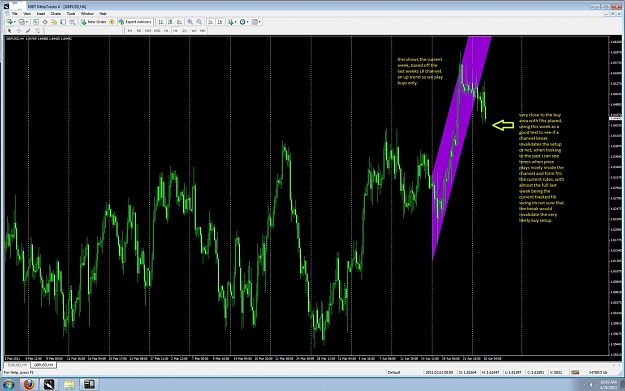This screenshot has height=391, width=625.
Task: Open Firefox from the taskbar
Action: tap(29, 384)
